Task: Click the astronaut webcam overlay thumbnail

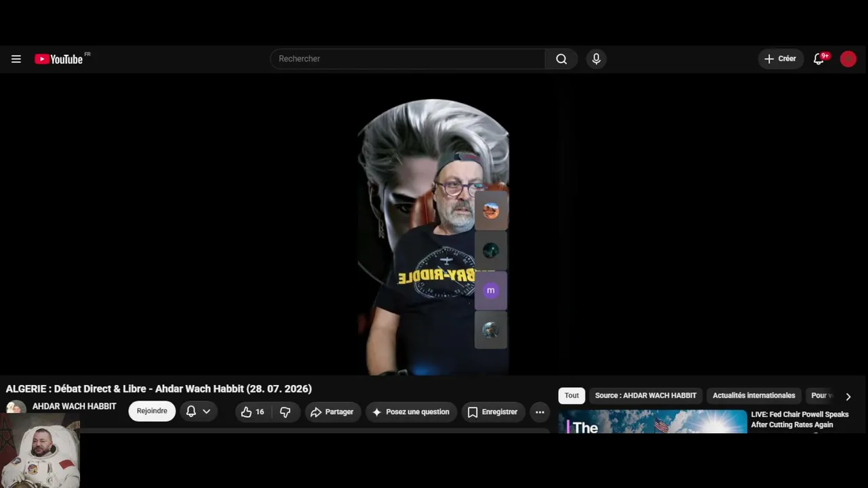Action: 40,452
